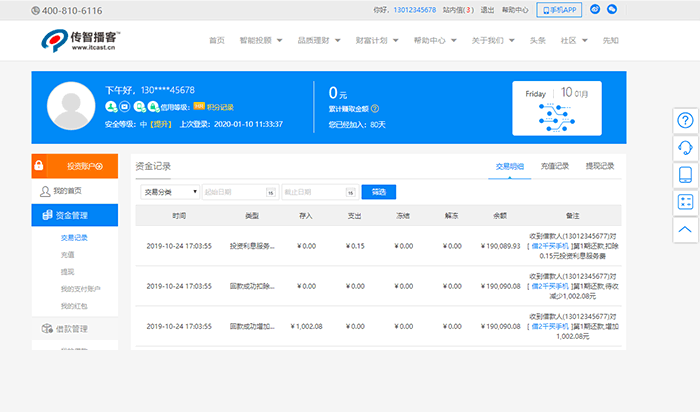This screenshot has width=700, height=412.
Task: Open the help question-mark icon in right sidebar
Action: (x=685, y=120)
